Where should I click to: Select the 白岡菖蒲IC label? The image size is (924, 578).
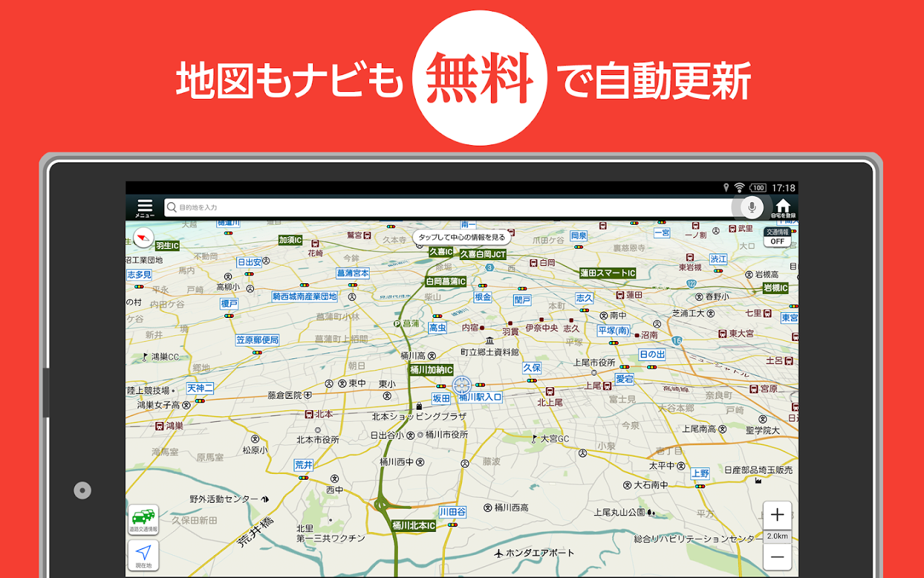tap(446, 281)
